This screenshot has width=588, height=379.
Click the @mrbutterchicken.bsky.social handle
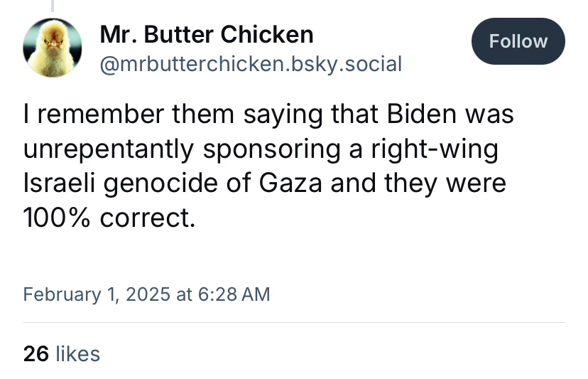point(251,65)
